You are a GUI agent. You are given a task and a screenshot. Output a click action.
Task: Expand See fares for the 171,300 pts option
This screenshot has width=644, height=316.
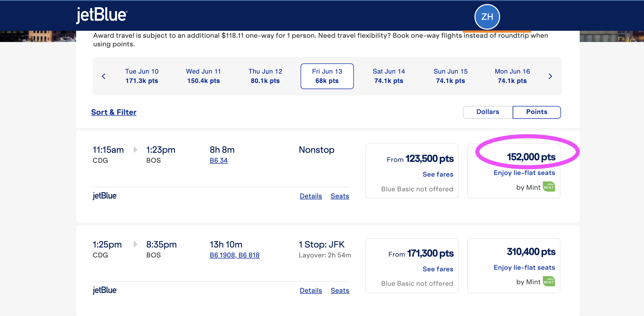tap(438, 269)
